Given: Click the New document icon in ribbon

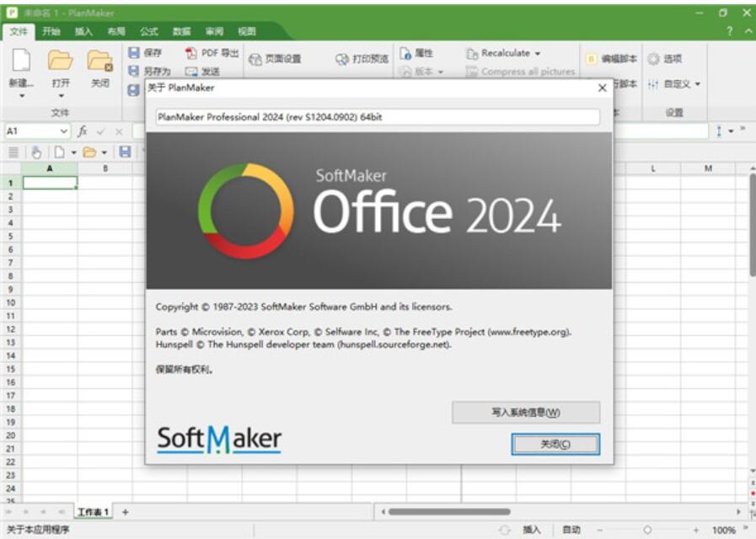Looking at the screenshot, I should [x=21, y=61].
